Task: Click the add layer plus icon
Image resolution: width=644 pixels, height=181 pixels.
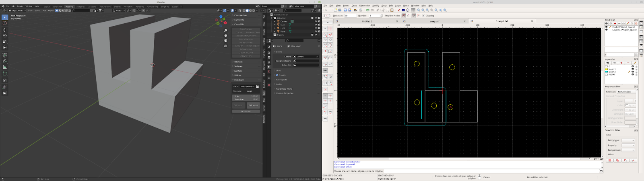Action: 621,63
